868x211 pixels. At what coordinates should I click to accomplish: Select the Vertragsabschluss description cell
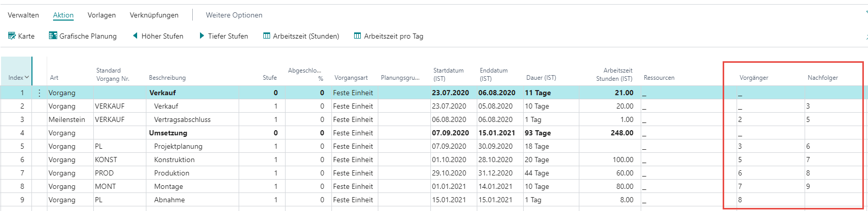[182, 120]
